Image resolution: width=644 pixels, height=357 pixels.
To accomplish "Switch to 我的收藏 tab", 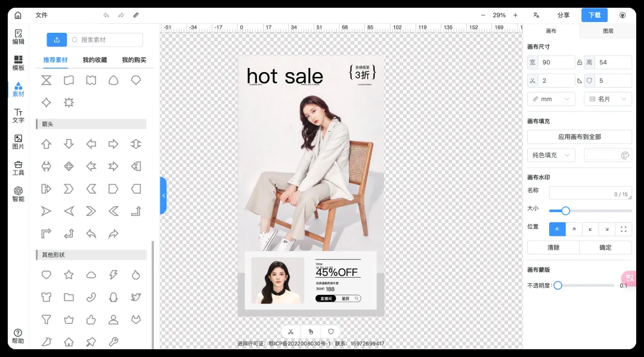I will pos(95,60).
